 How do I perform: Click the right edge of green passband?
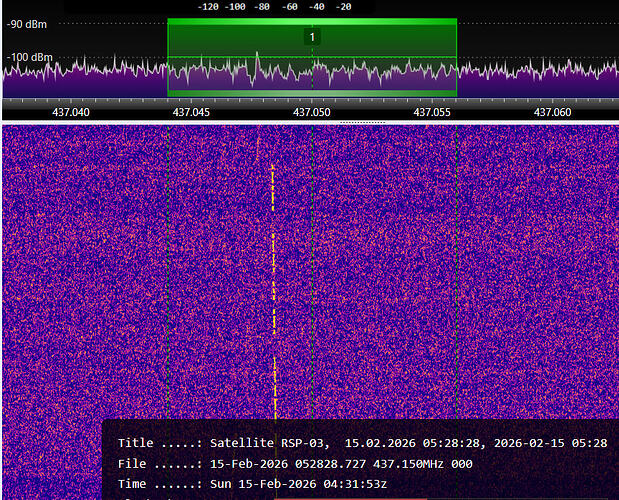point(457,58)
